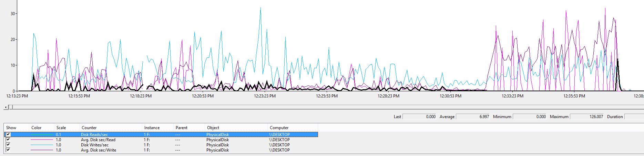Click the Scale column header
The image size is (644, 156).
61,128
